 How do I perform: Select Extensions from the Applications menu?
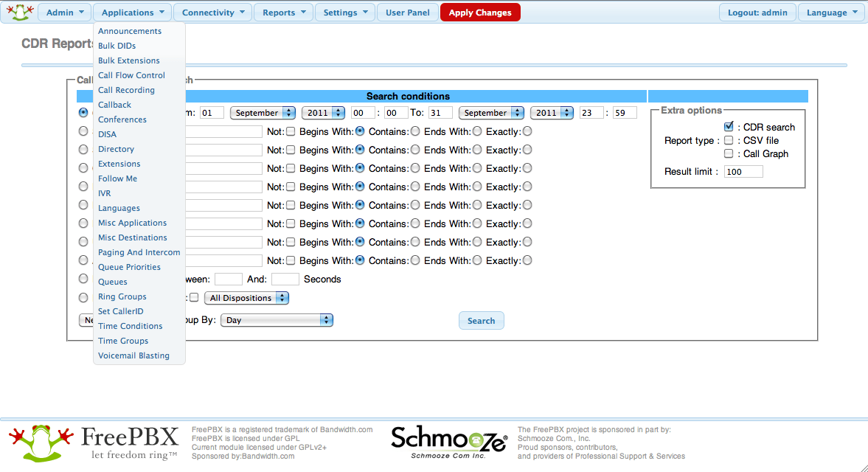[119, 164]
